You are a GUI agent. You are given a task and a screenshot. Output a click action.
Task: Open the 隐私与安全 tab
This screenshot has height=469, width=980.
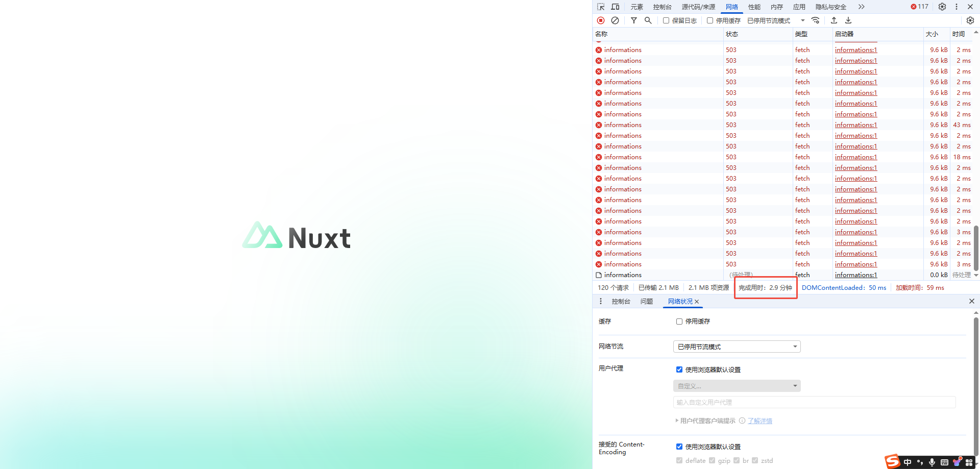(831, 7)
